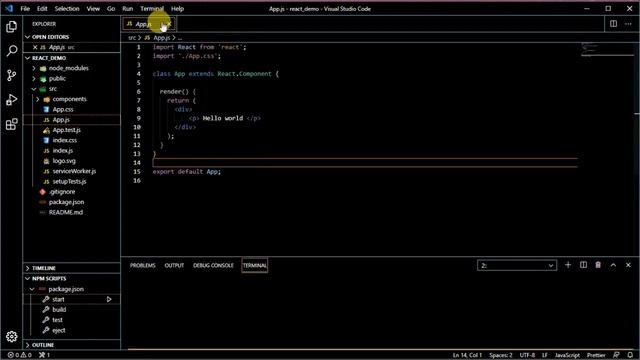Collapse the REACT_DEMO folder section
The width and height of the screenshot is (640, 360).
[x=28, y=58]
